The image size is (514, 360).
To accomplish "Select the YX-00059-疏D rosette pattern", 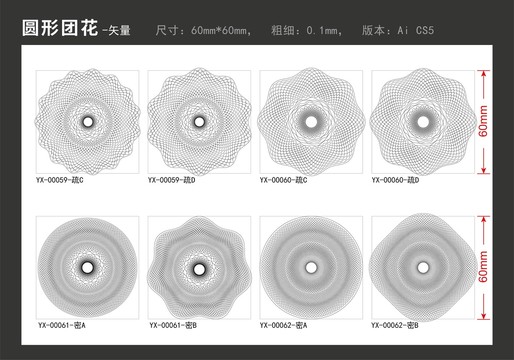I will [x=199, y=122].
